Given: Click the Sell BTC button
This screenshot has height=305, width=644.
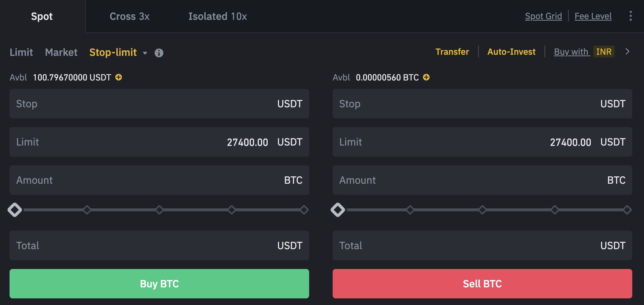Looking at the screenshot, I should [x=482, y=283].
